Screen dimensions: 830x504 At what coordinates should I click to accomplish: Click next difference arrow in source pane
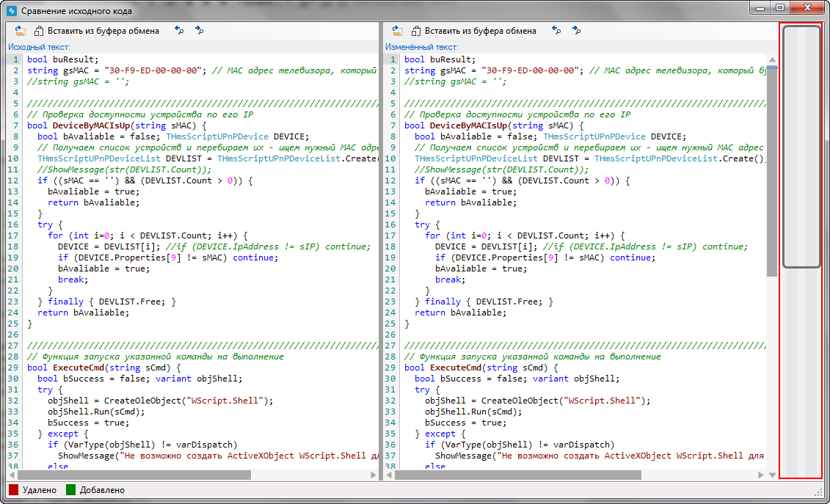pyautogui.click(x=199, y=31)
